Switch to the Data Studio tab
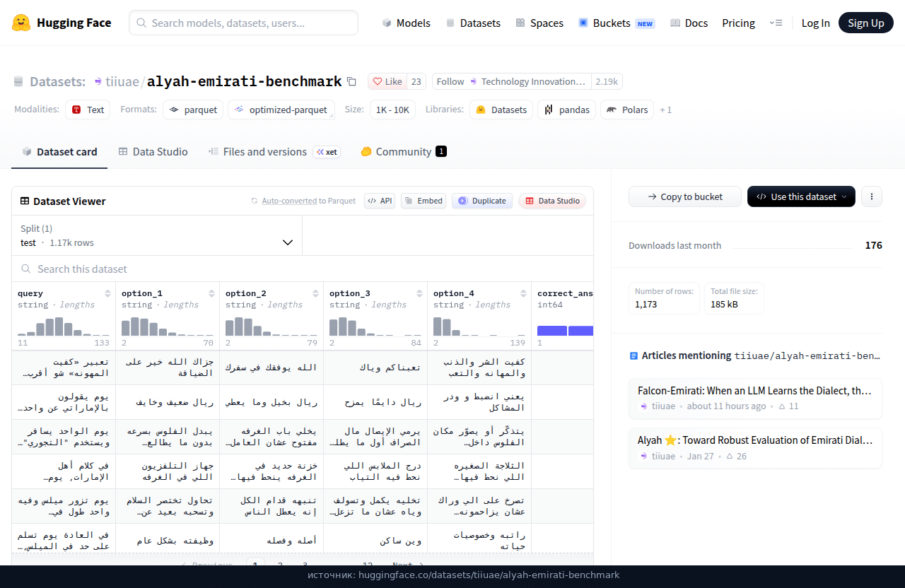 point(153,151)
